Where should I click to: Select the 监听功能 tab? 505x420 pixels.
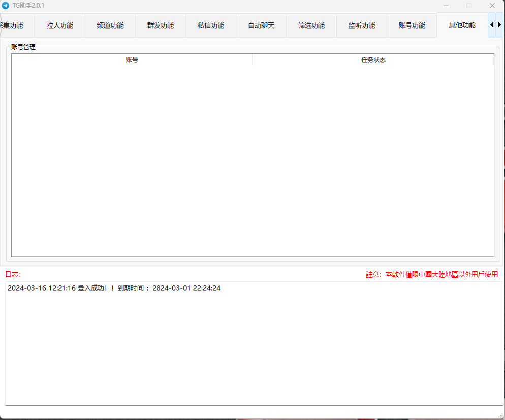(362, 25)
